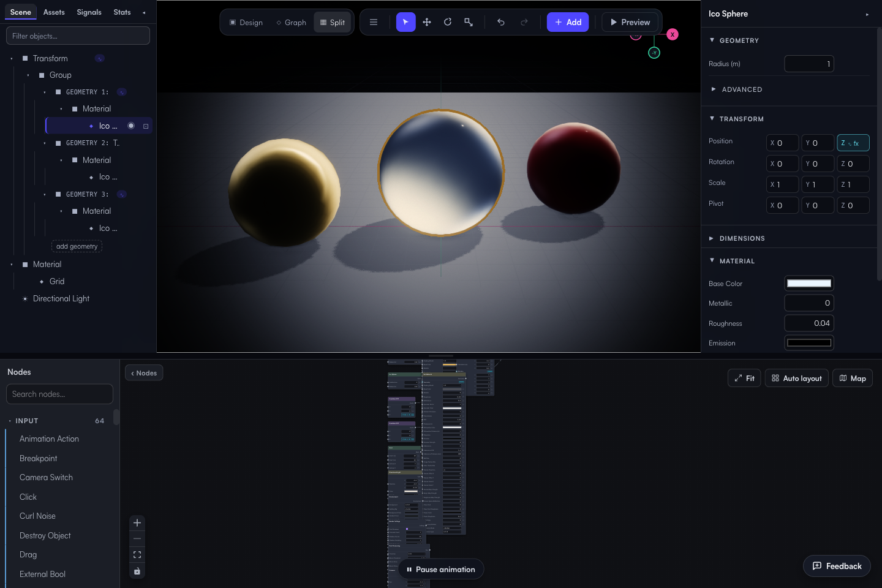Collapse the INPUT node category
This screenshot has height=588, width=882.
[10, 421]
